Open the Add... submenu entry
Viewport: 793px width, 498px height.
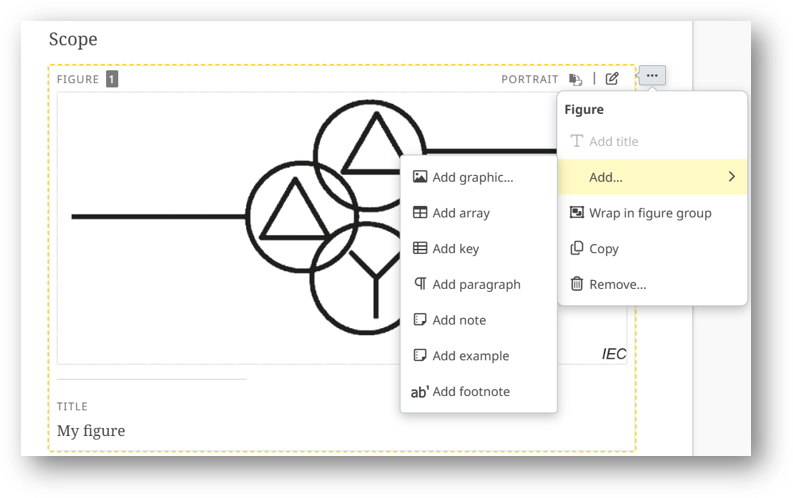coord(652,177)
